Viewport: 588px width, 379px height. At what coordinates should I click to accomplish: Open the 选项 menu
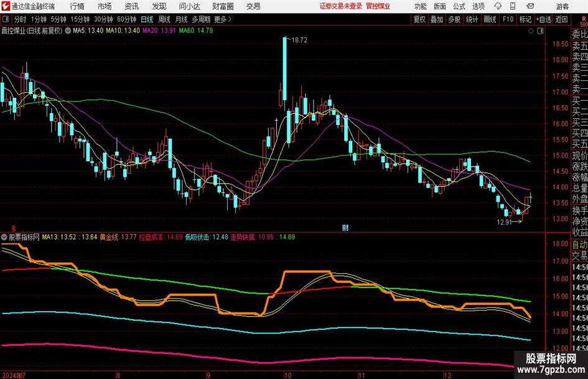tap(478, 6)
